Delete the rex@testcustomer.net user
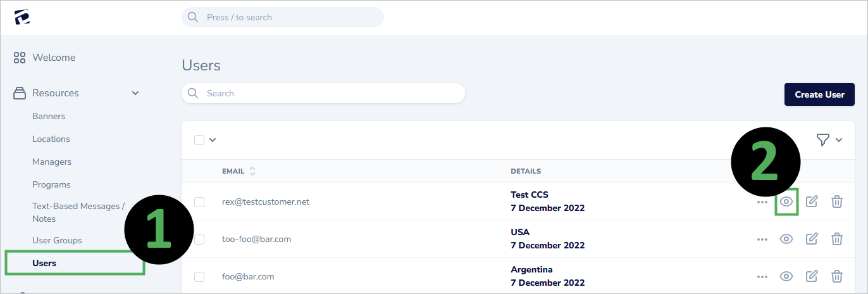Viewport: 868px width, 294px height. coord(836,202)
